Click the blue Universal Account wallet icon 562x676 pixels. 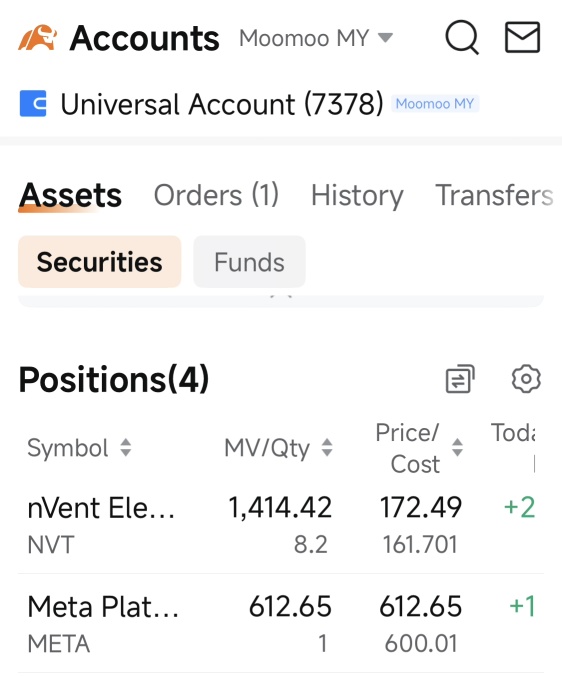(x=33, y=103)
